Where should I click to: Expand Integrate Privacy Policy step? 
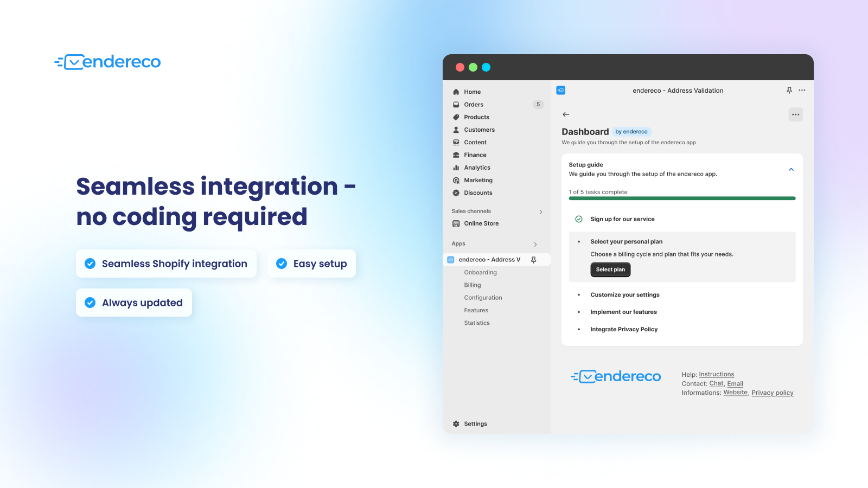click(x=624, y=330)
